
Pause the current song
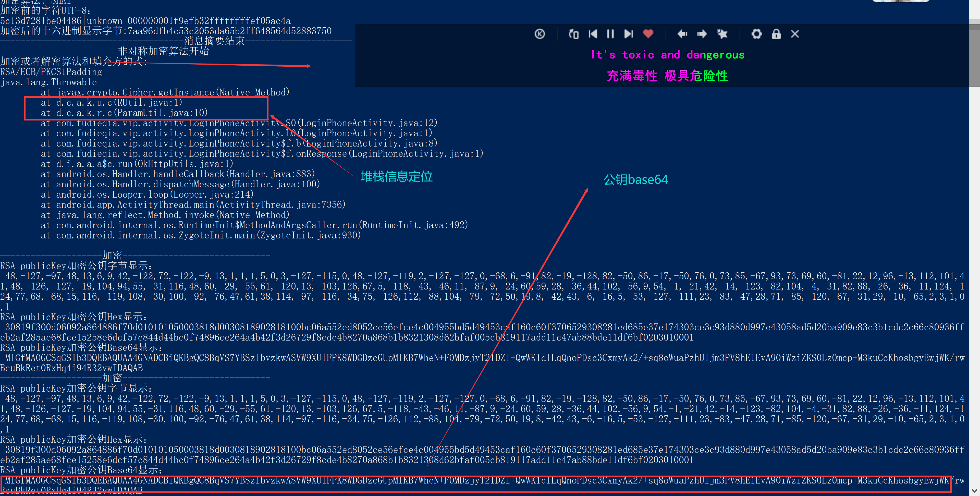click(x=610, y=34)
